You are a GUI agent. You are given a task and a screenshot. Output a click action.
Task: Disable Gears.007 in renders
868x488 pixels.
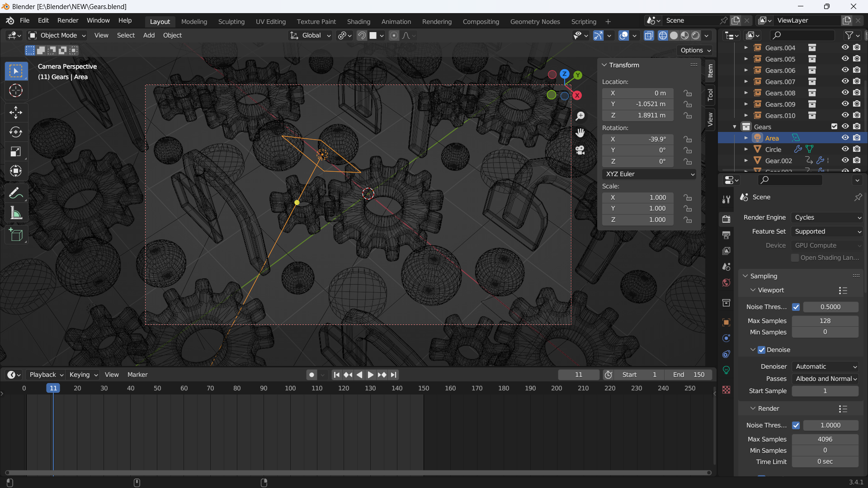(857, 81)
